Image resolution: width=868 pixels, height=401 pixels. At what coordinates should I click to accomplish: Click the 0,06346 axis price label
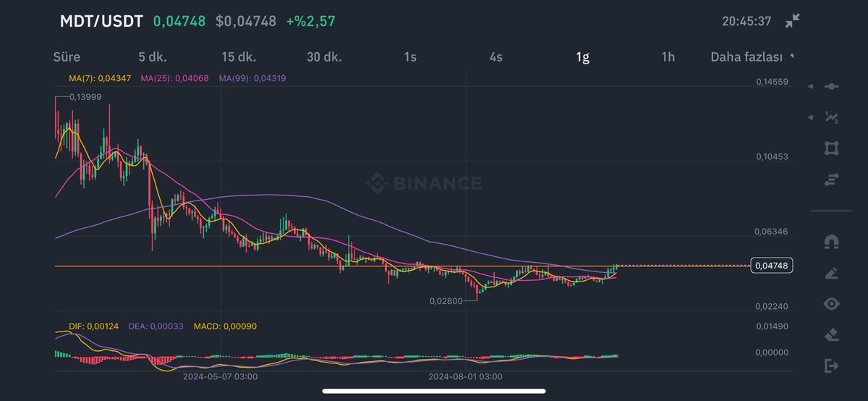(771, 232)
